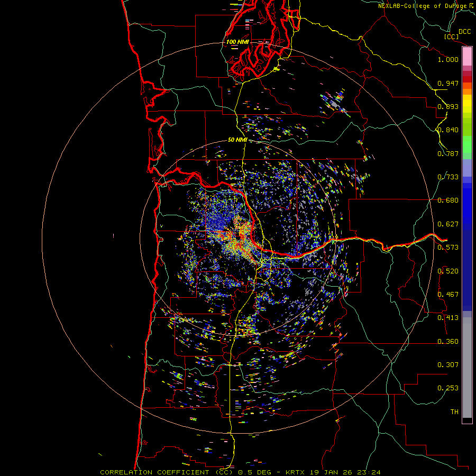Click the TH threshold label
The image size is (476, 476).
click(454, 412)
